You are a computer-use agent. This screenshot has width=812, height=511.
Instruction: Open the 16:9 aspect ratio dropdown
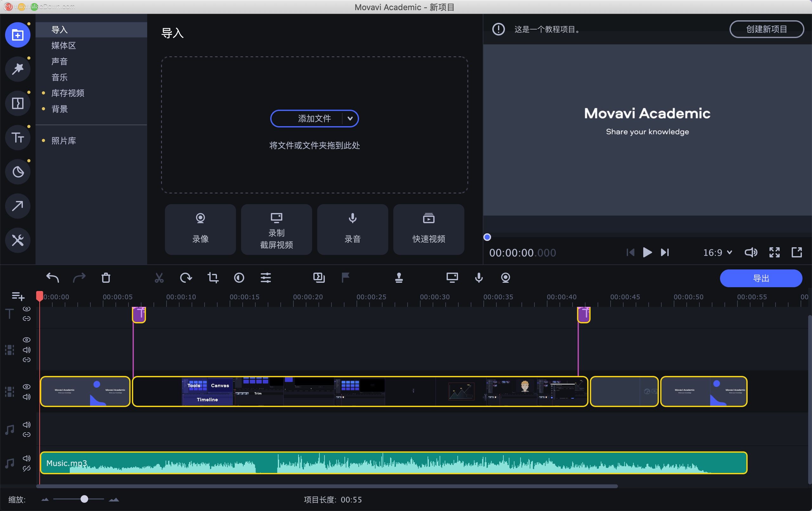(x=717, y=252)
